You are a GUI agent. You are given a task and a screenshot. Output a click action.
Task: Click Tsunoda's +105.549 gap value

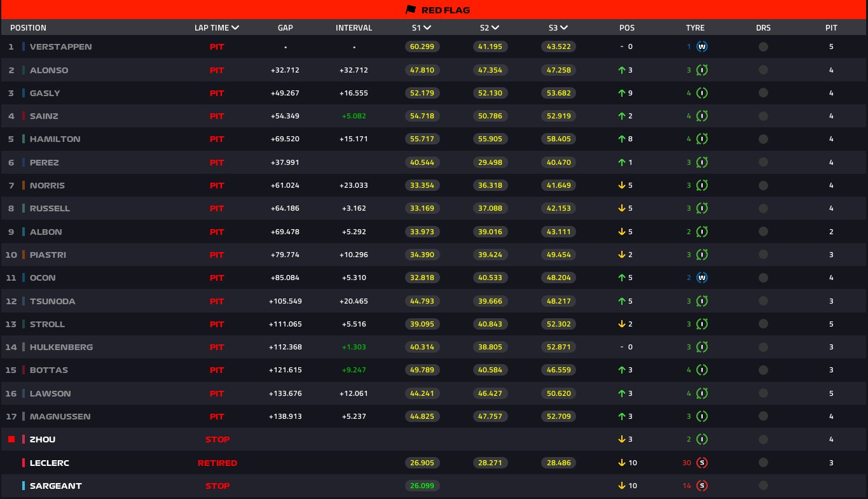tap(286, 301)
